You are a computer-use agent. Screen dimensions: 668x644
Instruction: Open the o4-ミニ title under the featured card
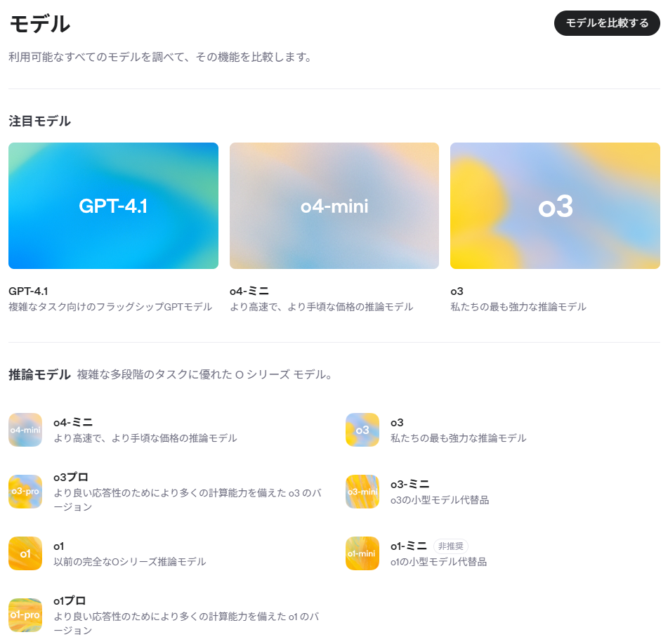249,291
